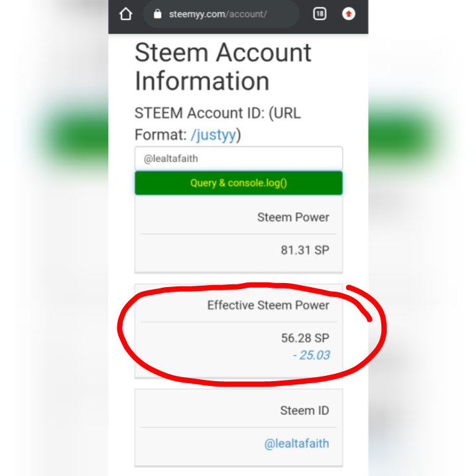Tap the browser home icon
This screenshot has height=476, width=476.
click(x=126, y=14)
